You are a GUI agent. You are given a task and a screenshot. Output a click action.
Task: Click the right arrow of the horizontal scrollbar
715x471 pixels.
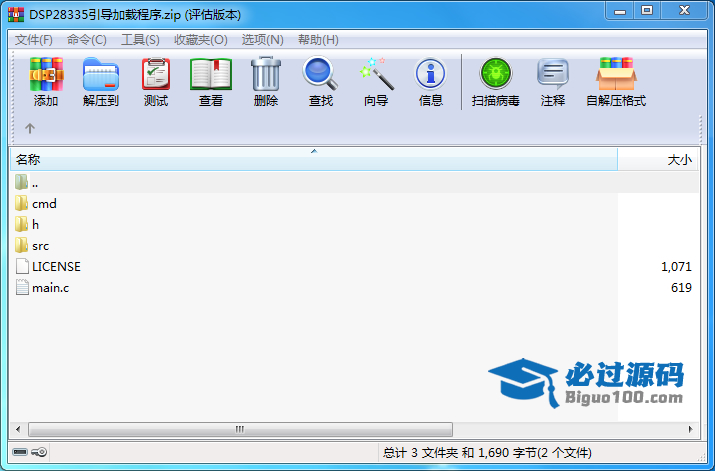[690, 429]
